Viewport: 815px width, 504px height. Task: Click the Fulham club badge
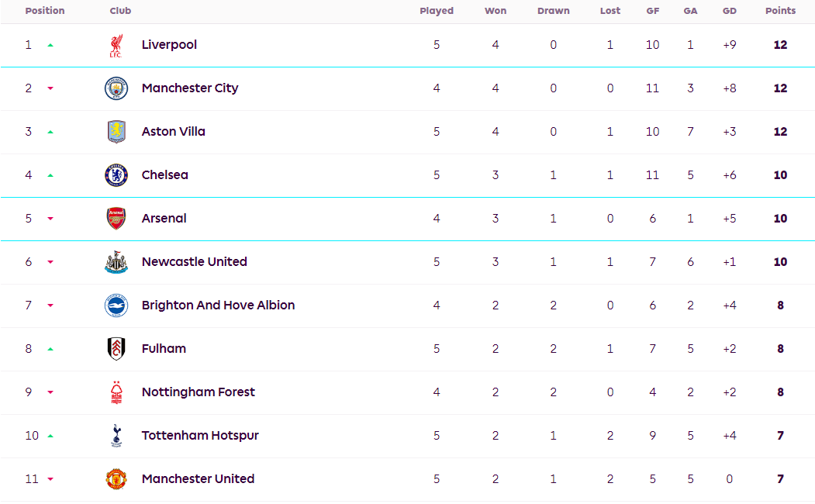coord(116,349)
